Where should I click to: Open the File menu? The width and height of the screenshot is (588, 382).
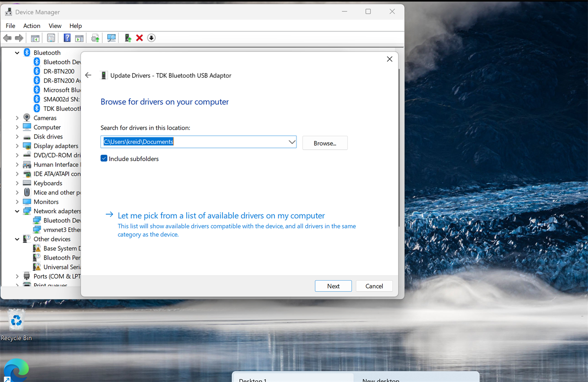coord(10,26)
